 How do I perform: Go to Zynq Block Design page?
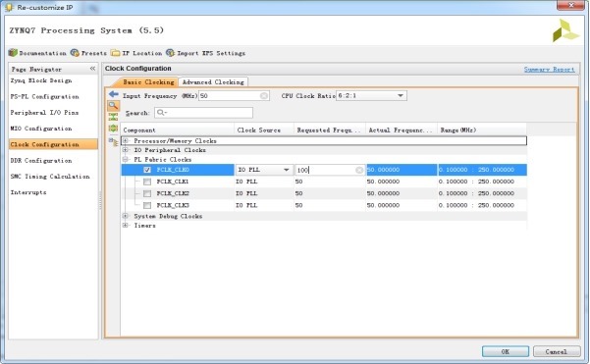click(x=41, y=80)
